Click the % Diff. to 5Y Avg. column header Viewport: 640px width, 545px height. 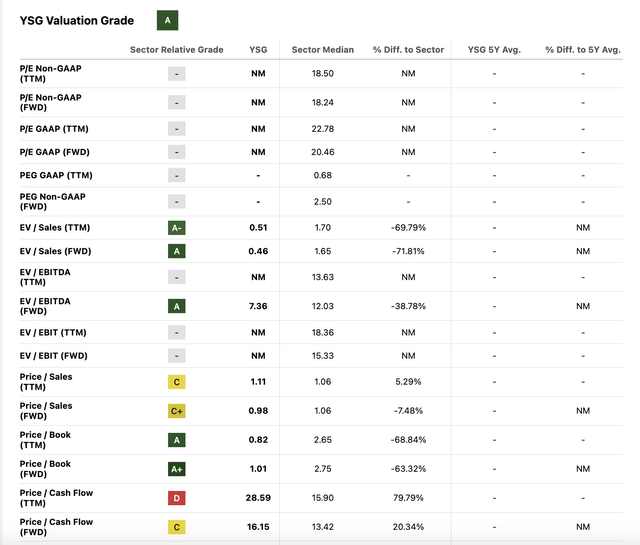pos(583,50)
